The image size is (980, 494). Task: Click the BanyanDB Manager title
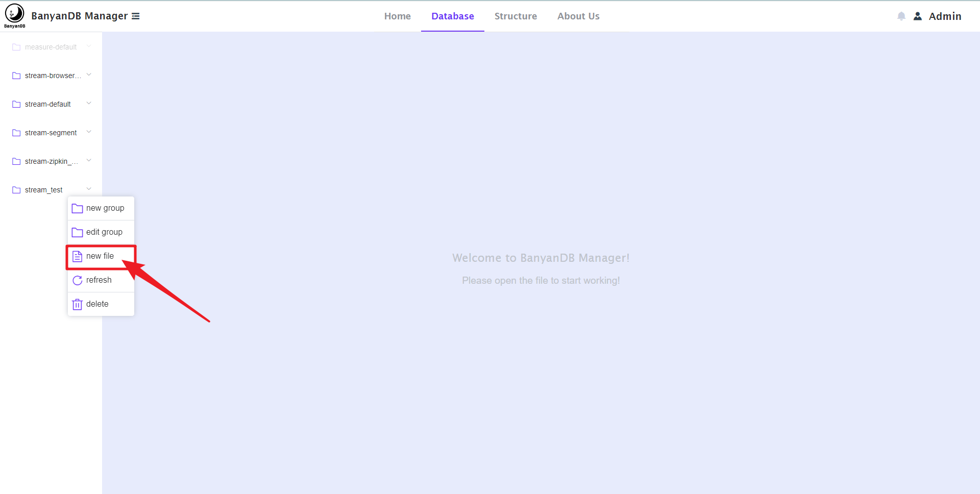80,16
